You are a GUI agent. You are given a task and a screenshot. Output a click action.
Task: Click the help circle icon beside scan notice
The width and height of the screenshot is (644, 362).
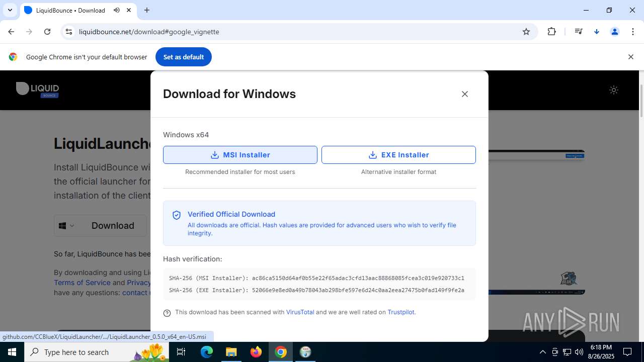click(x=167, y=313)
